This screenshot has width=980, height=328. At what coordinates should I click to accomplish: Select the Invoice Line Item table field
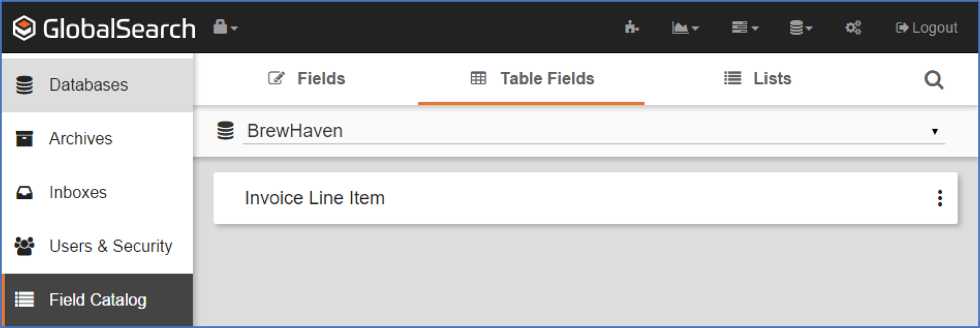[315, 198]
